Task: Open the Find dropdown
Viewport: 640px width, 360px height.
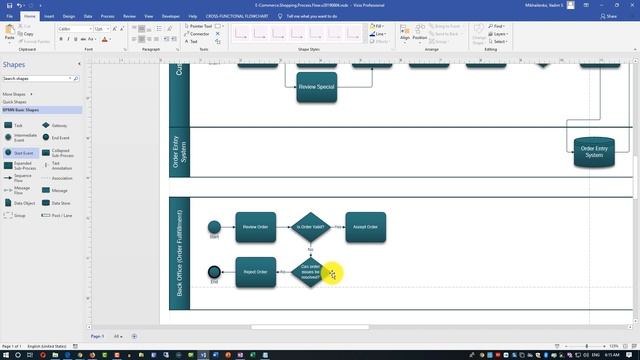Action: pos(496,26)
